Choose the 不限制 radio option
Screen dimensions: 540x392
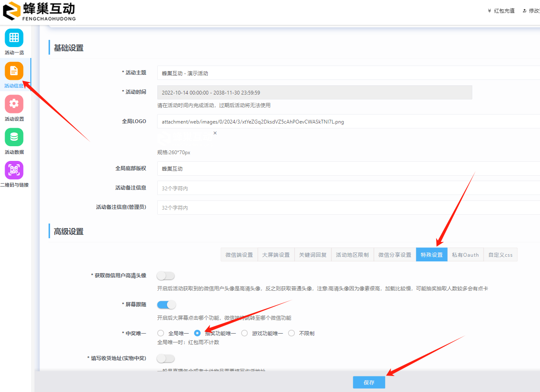pos(291,333)
